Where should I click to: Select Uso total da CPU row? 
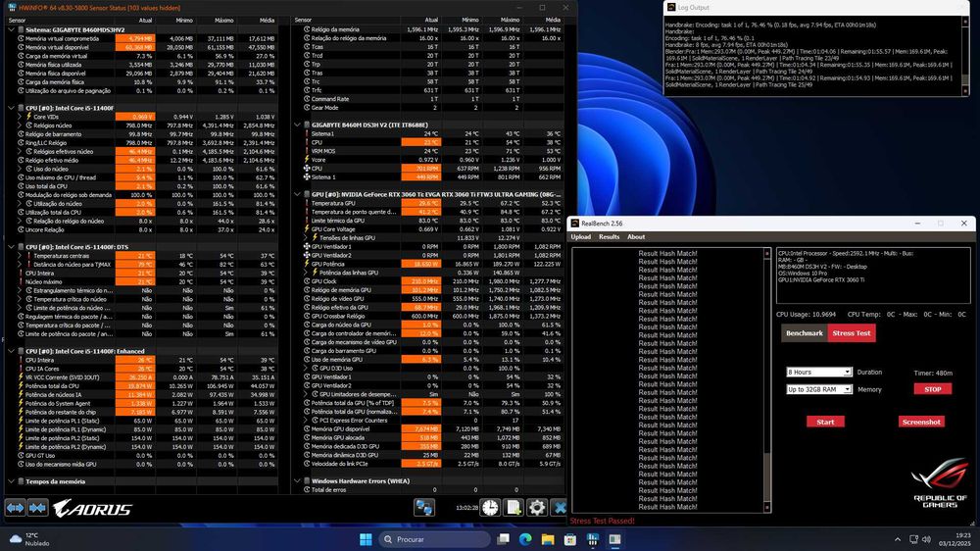tap(141, 185)
